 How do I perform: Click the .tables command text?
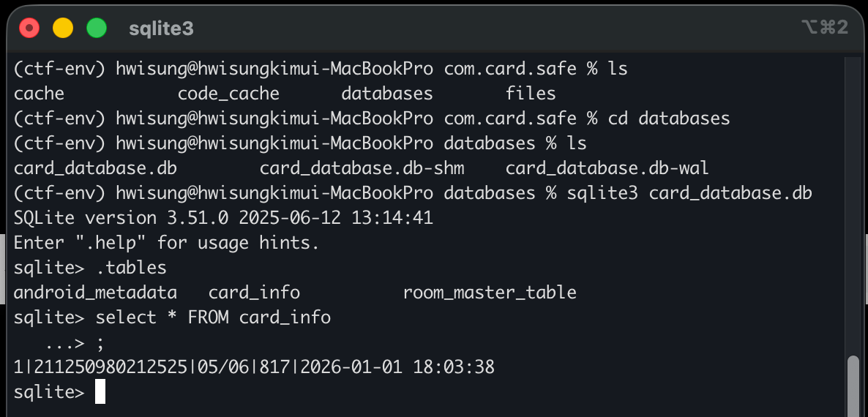[131, 268]
